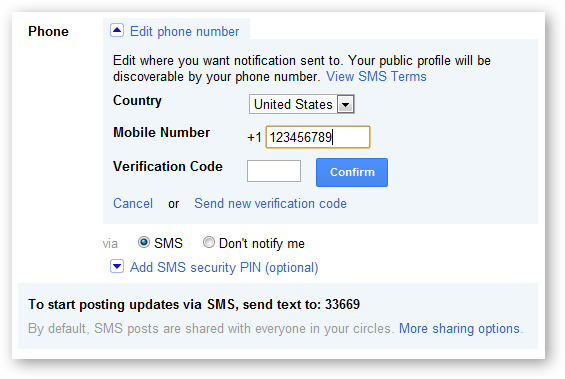Click the empty Verification Code box
Viewport: 565px width, 379px height.
(x=274, y=171)
